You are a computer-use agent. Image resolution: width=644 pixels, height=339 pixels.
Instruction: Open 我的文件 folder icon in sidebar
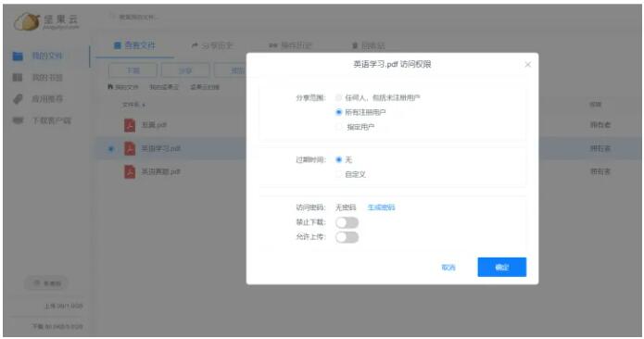[18, 56]
